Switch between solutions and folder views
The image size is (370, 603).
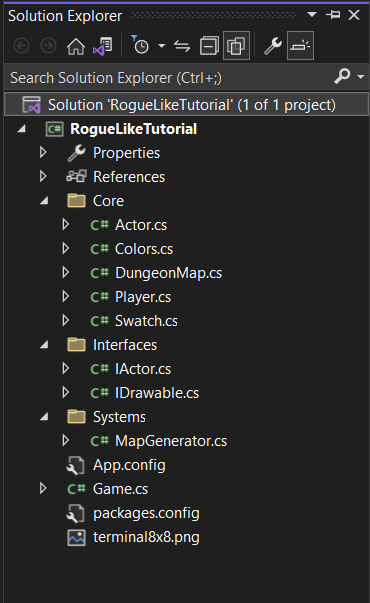pos(103,47)
